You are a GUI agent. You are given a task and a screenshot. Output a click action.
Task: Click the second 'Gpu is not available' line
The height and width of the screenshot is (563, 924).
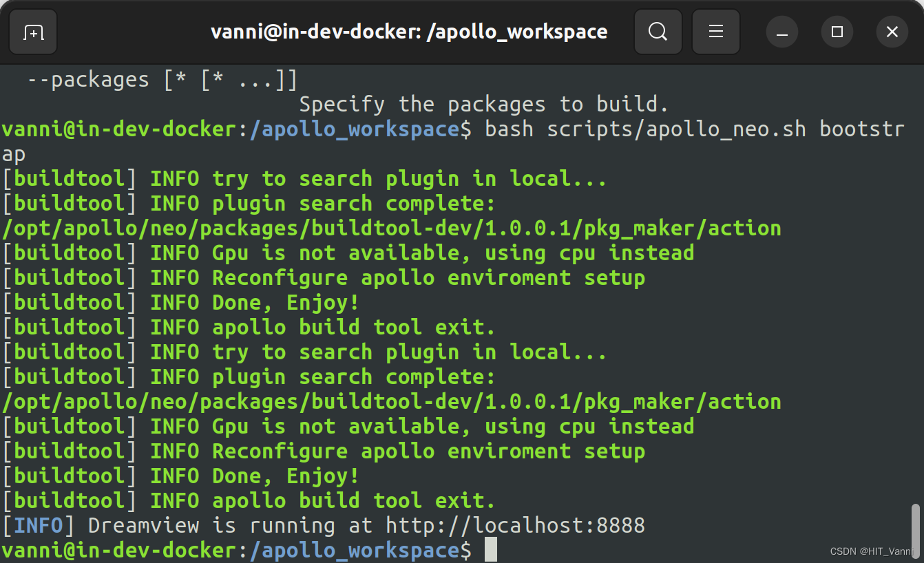pyautogui.click(x=348, y=427)
